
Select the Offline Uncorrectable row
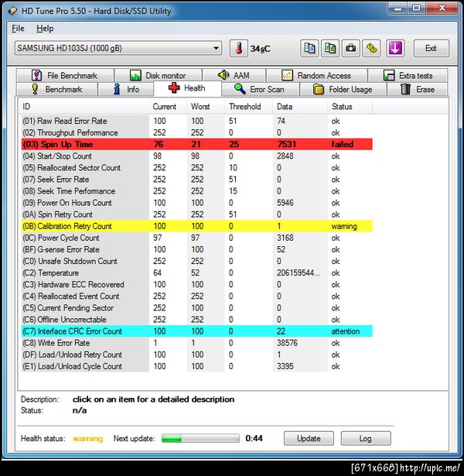tap(197, 320)
